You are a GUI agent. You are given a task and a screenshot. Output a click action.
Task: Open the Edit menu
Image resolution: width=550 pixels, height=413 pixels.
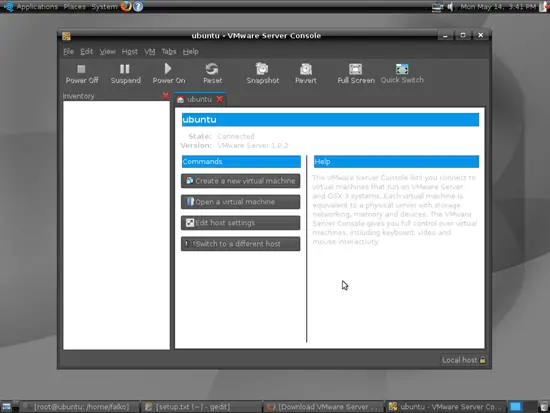[86, 52]
